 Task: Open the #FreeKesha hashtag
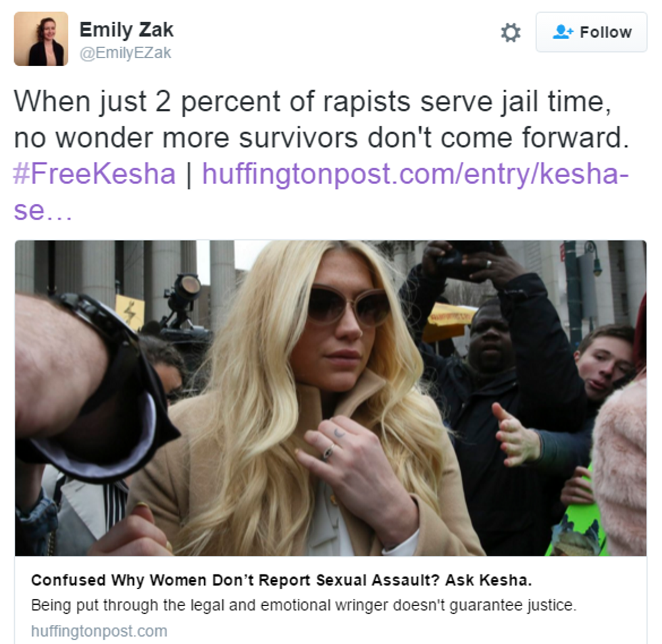95,174
